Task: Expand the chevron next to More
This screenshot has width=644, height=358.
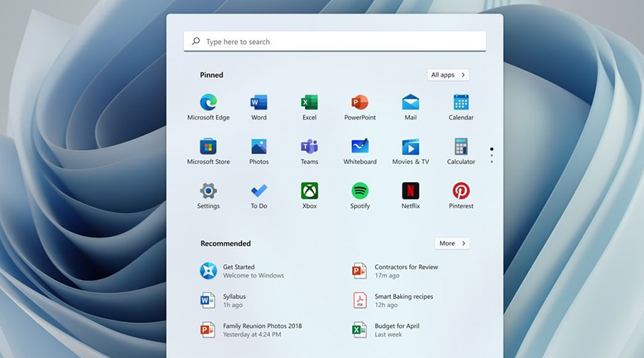Action: click(463, 243)
